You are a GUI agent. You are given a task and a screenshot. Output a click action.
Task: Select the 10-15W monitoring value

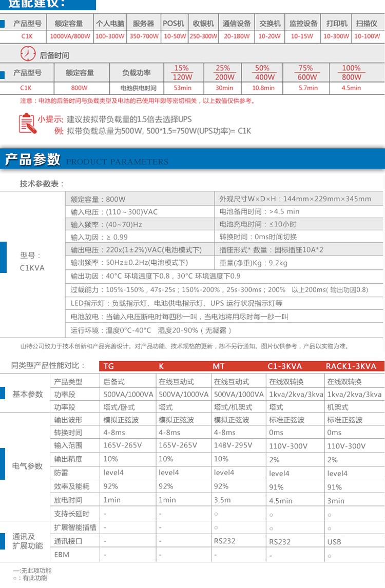(302, 36)
